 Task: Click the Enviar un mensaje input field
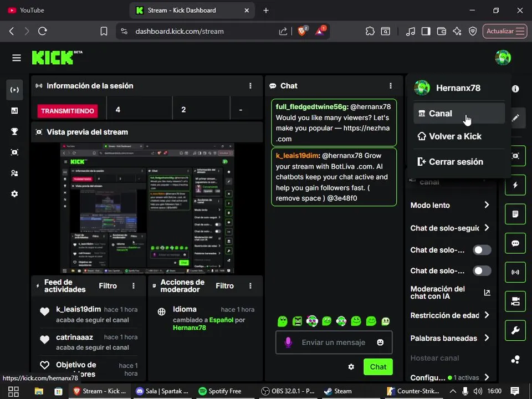tap(334, 342)
